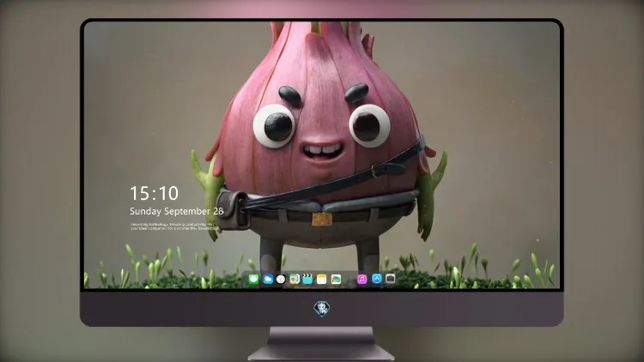
Task: Click the Sunday September 28 date
Action: pyautogui.click(x=177, y=211)
